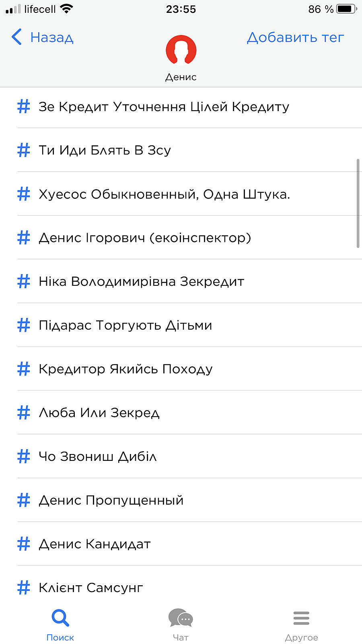Screen dimensions: 362x644
Task: Select tag Денис Ігорович (екоінспектор)
Action: coord(145,238)
